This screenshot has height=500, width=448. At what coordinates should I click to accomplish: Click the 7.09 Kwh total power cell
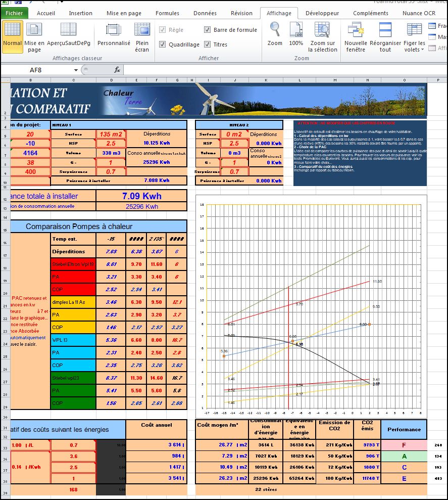point(141,196)
